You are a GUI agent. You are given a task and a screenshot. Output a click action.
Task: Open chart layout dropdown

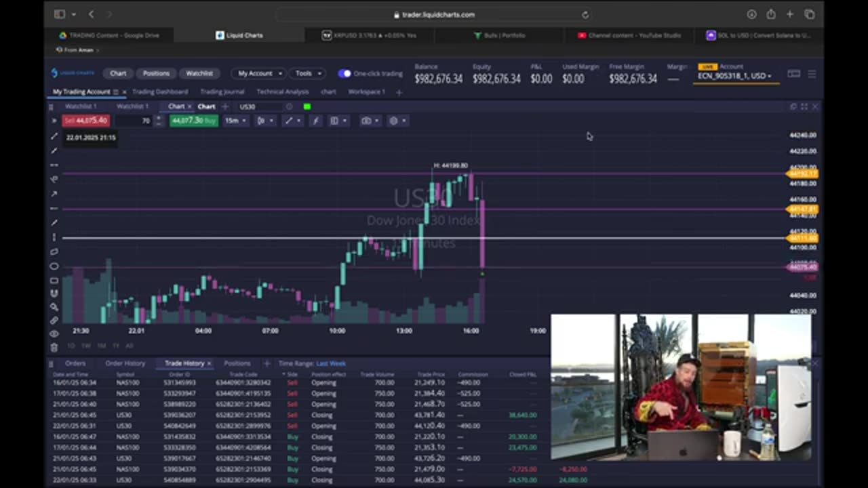tap(338, 121)
